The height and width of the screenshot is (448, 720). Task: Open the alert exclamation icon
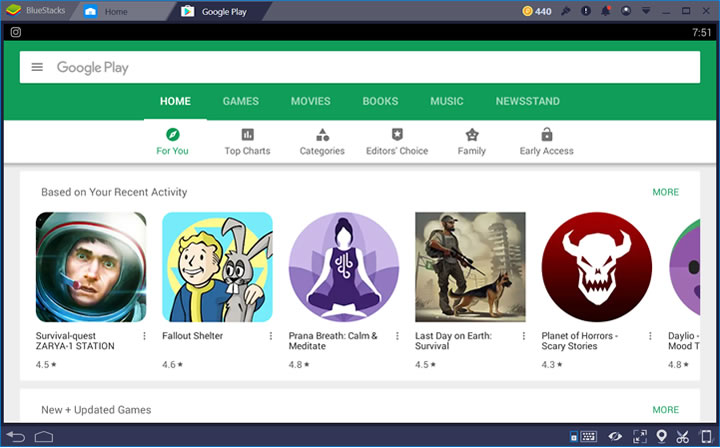point(586,11)
